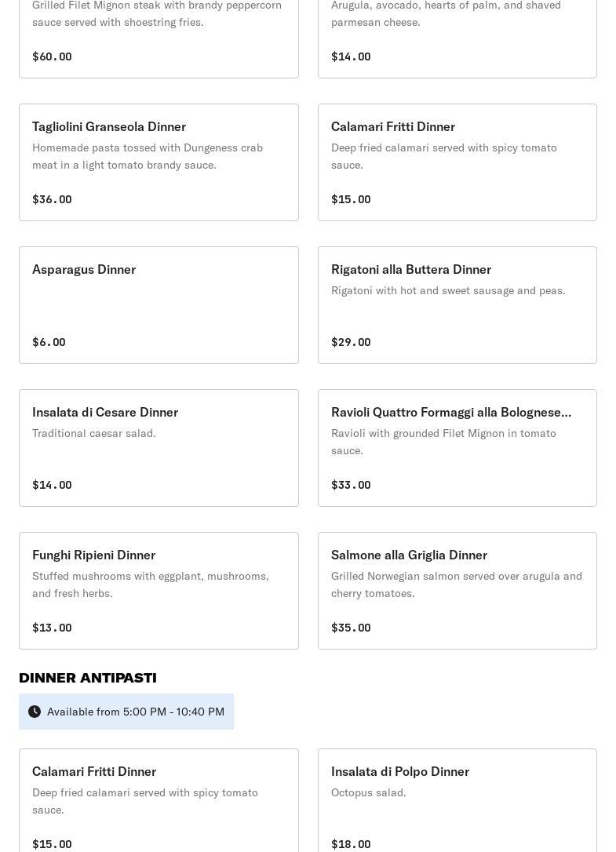Select Salmone alla Griglia Dinner
Viewport: 616px width, 852px height.
(x=457, y=590)
